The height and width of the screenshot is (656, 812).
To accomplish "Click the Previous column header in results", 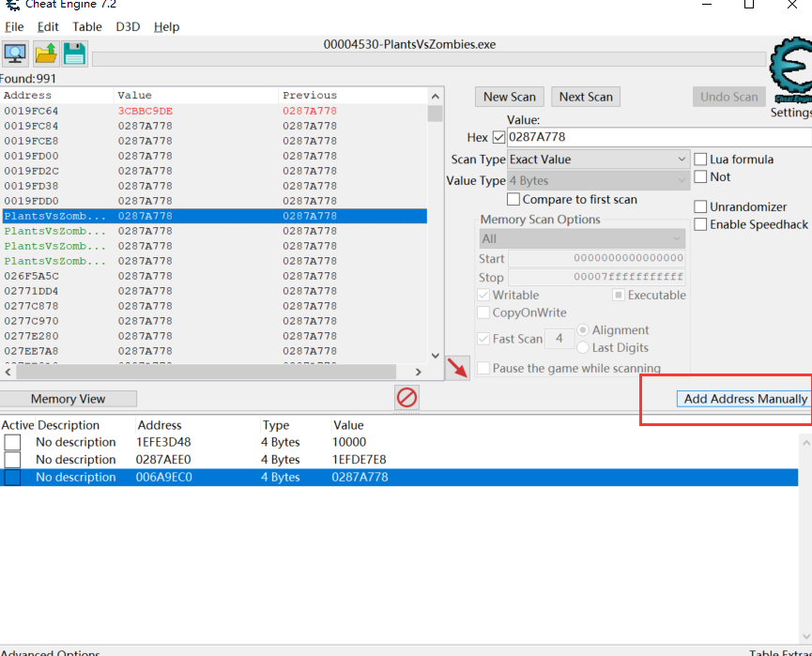I will click(x=353, y=96).
